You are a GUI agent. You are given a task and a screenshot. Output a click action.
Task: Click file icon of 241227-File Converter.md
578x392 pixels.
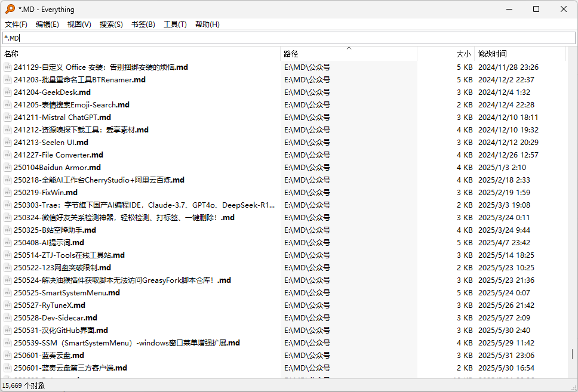click(x=7, y=155)
